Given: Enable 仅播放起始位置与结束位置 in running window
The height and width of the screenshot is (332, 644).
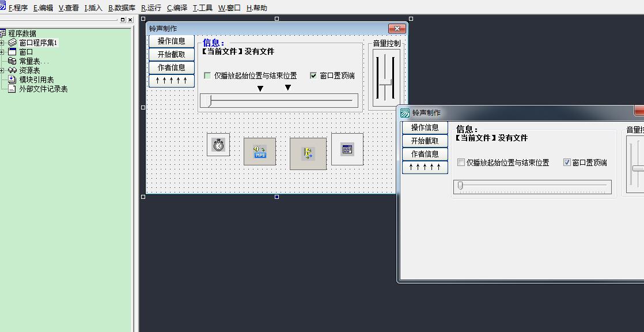Looking at the screenshot, I should tap(461, 163).
